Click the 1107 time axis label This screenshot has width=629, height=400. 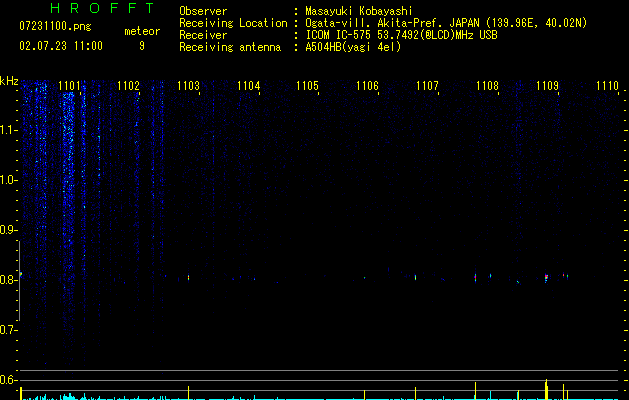428,86
